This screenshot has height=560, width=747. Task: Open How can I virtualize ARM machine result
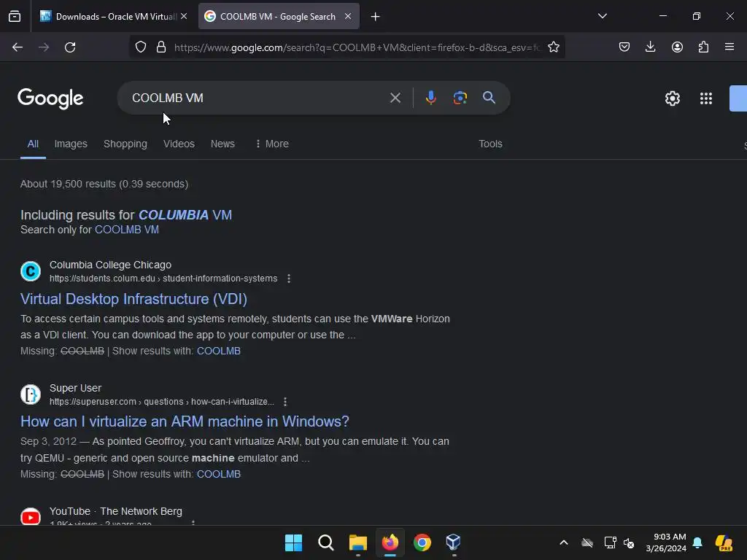point(185,421)
